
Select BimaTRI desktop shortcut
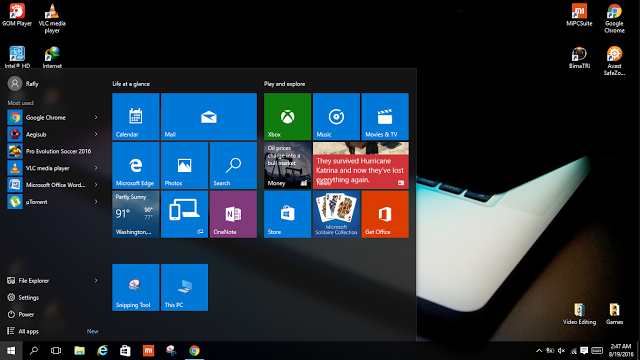coord(579,58)
